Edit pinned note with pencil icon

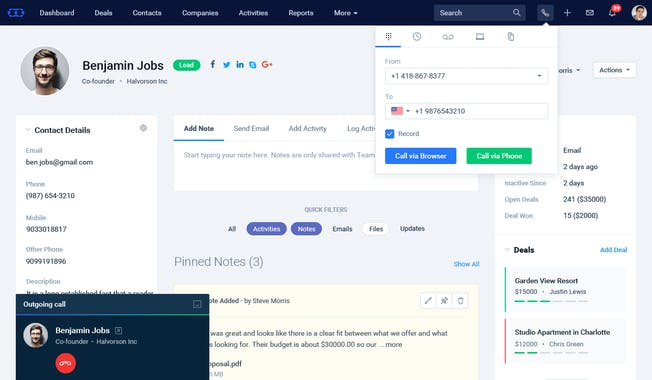[x=428, y=301]
